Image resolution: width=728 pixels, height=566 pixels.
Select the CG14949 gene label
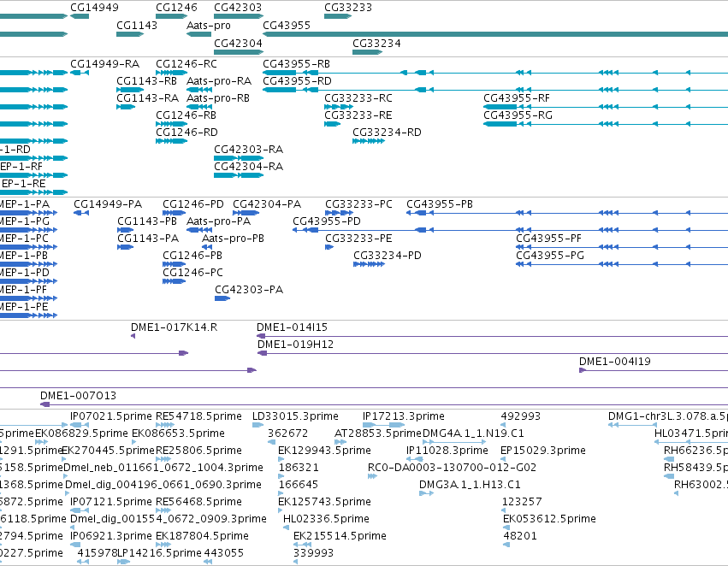[94, 8]
